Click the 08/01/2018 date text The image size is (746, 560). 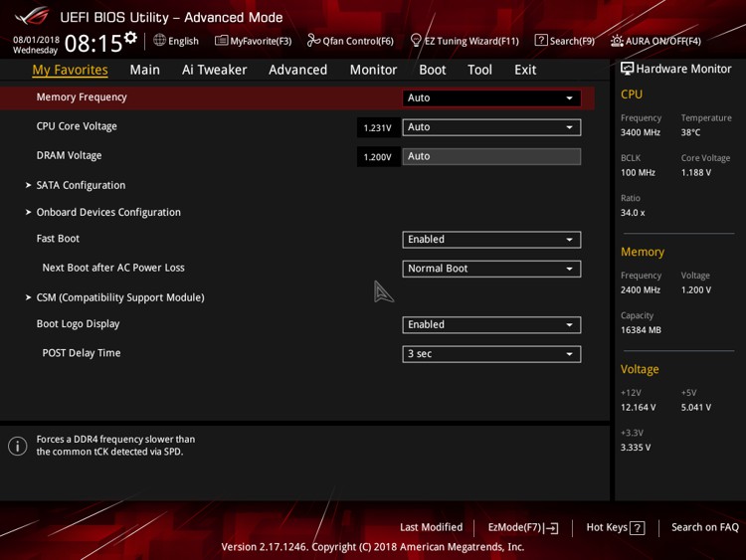tap(36, 40)
